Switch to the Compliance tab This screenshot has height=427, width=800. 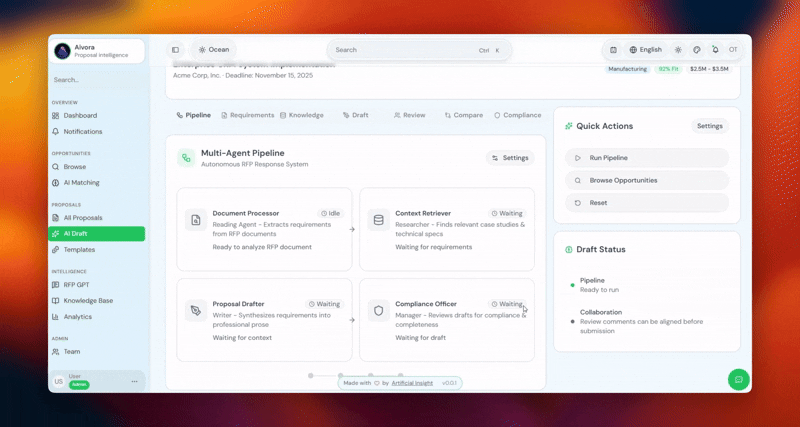(517, 115)
